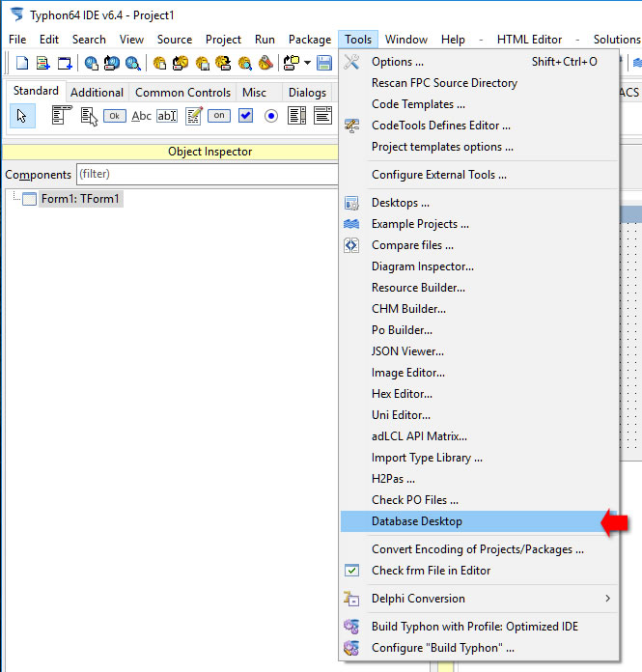This screenshot has width=642, height=672.
Task: Open the Example Projects ... entry
Action: 479,224
